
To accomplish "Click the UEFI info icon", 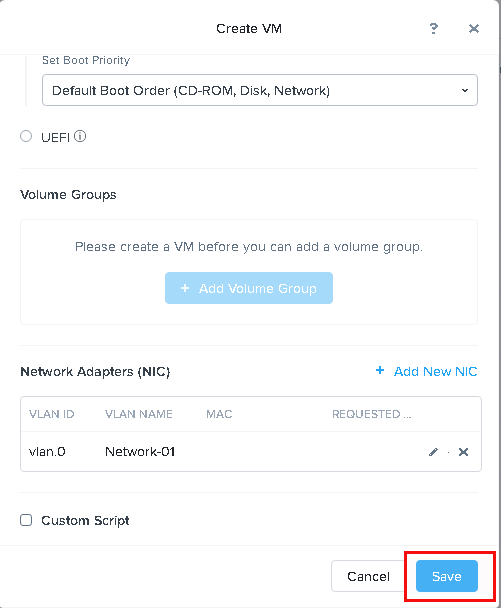I will click(x=80, y=136).
